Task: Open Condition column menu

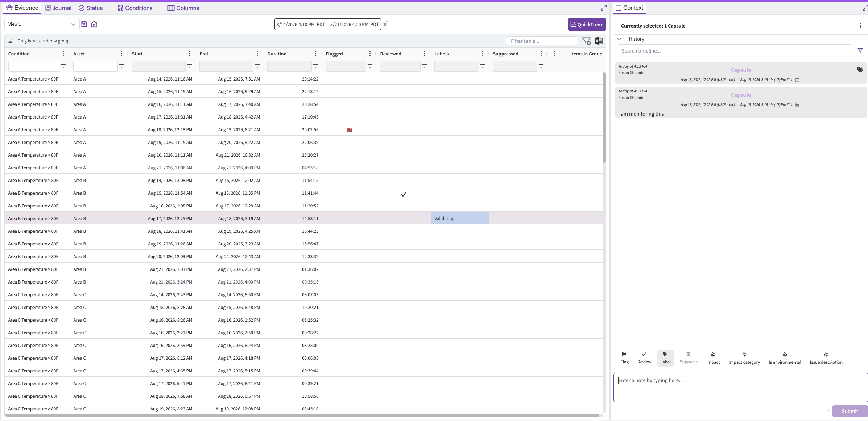Action: tap(63, 54)
